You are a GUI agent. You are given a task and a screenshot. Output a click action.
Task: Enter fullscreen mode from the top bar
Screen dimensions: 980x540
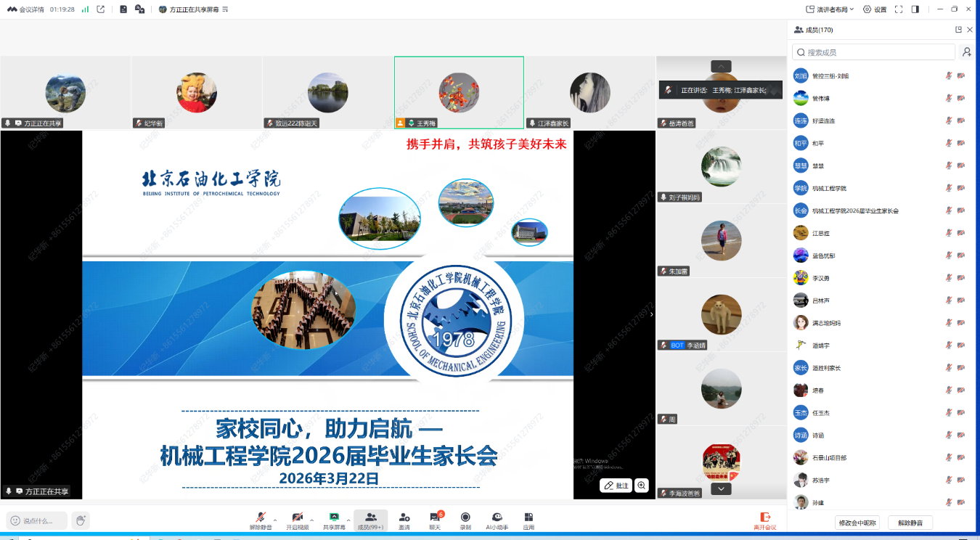pyautogui.click(x=898, y=9)
